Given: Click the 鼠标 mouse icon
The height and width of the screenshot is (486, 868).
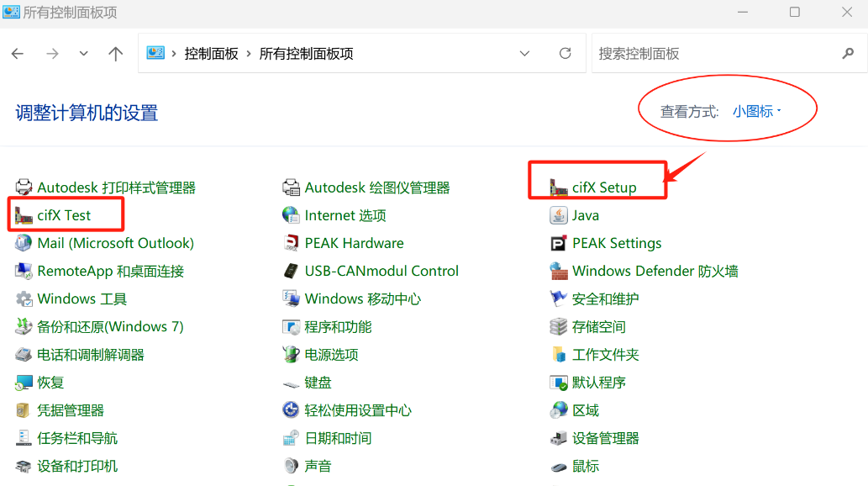Looking at the screenshot, I should [x=558, y=468].
